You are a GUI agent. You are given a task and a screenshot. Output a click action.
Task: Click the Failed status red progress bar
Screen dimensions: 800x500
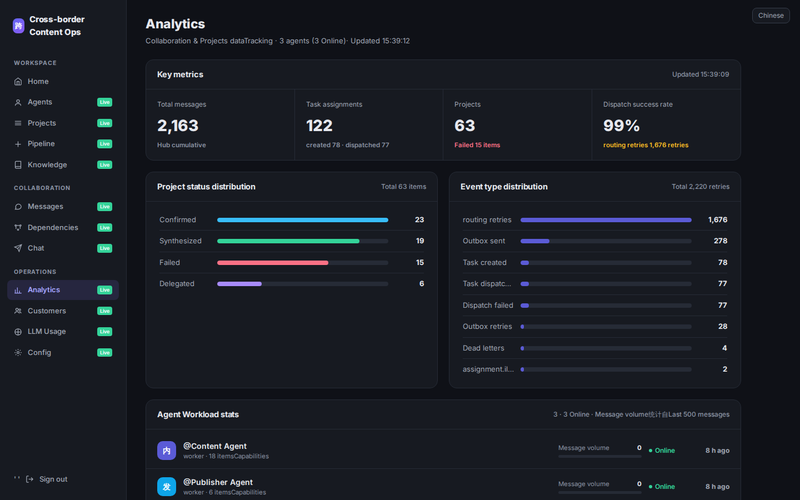272,263
